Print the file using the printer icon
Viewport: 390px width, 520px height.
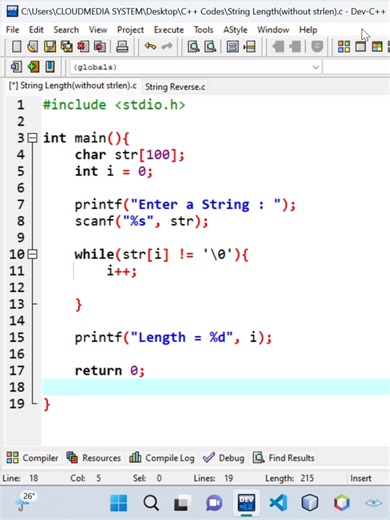pos(122,46)
